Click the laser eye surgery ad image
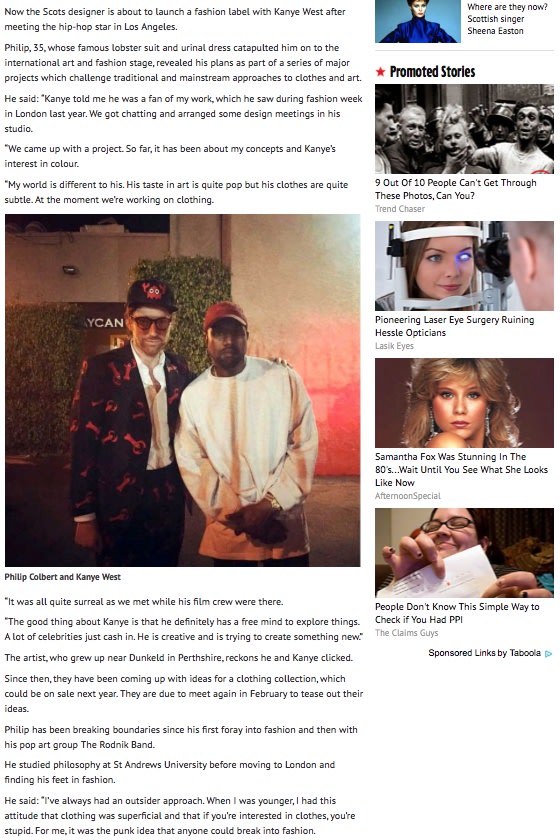The width and height of the screenshot is (560, 840). pyautogui.click(x=464, y=266)
